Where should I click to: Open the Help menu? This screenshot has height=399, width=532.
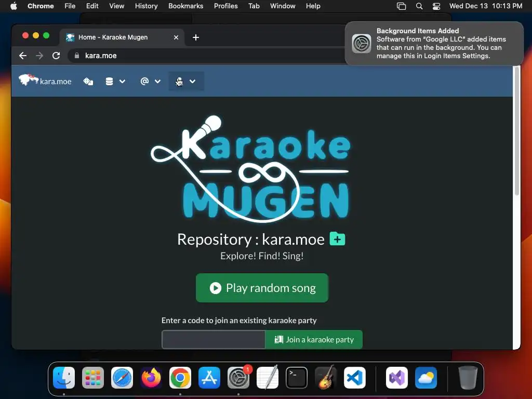click(313, 6)
